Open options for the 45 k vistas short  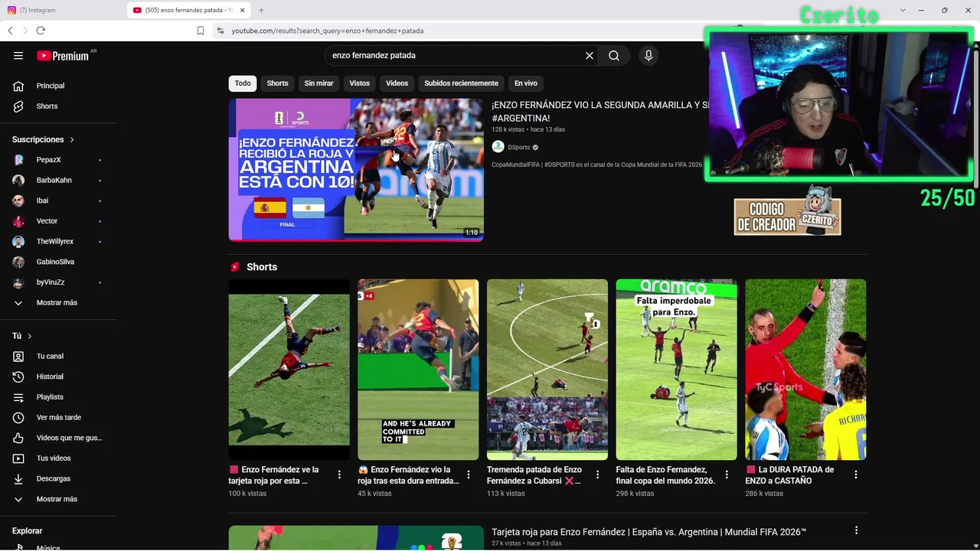469,475
